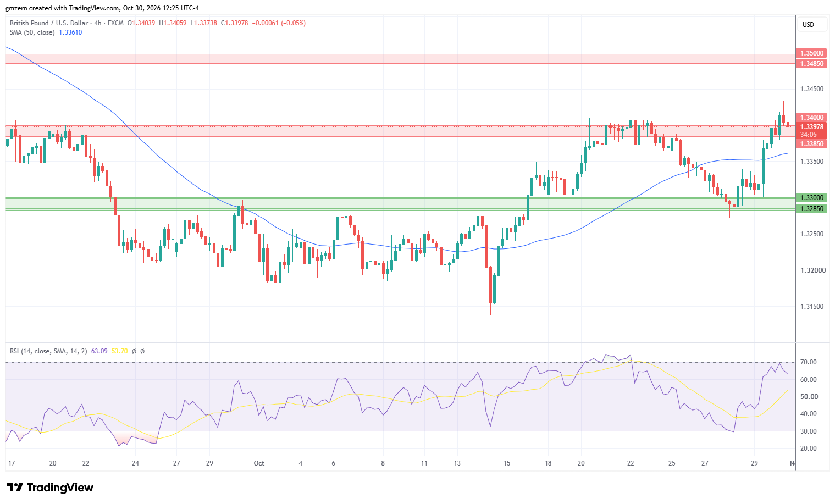Click the RSI scale value 50.00
Screen dimensions: 835x504
[x=809, y=397]
